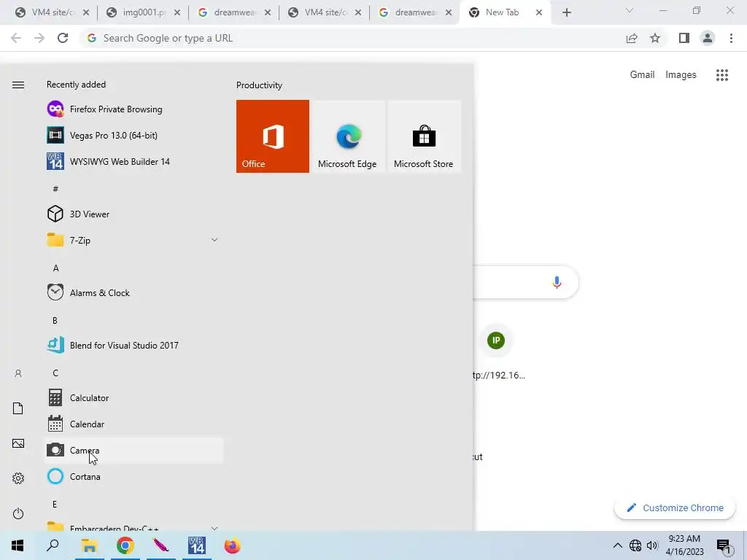Viewport: 747px width, 560px height.
Task: Expand the Start menu hamburger button
Action: click(x=18, y=85)
